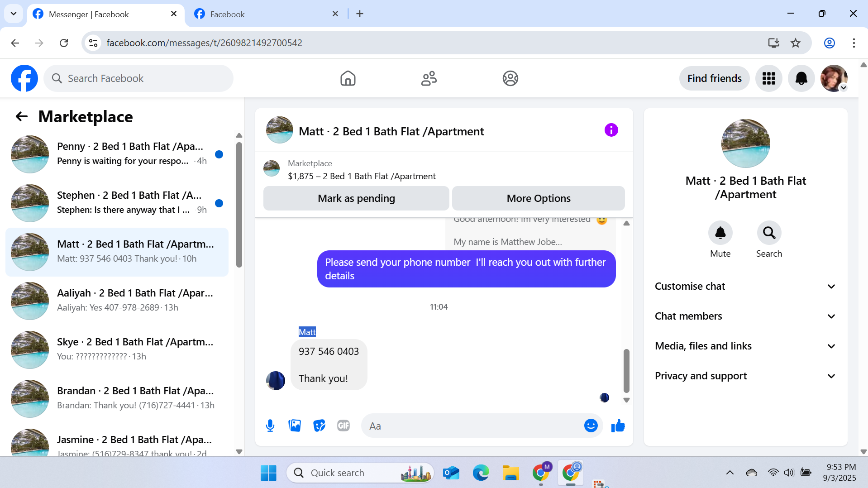Open the Facebook menu grid icon
Viewport: 868px width, 488px height.
768,78
